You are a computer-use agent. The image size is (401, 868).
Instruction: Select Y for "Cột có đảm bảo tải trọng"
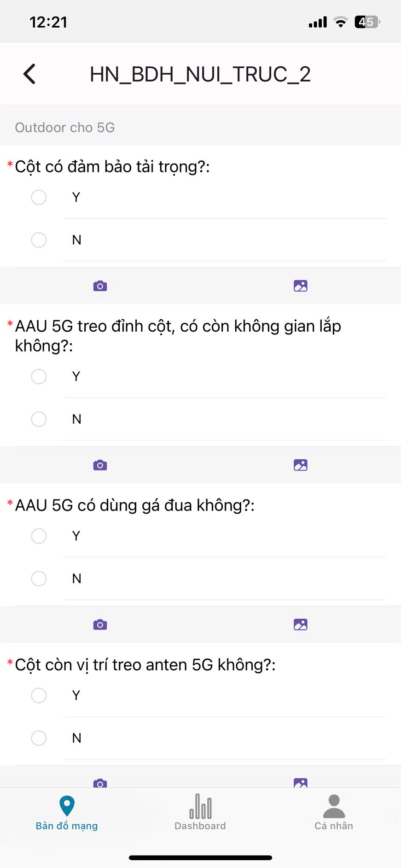coord(39,197)
